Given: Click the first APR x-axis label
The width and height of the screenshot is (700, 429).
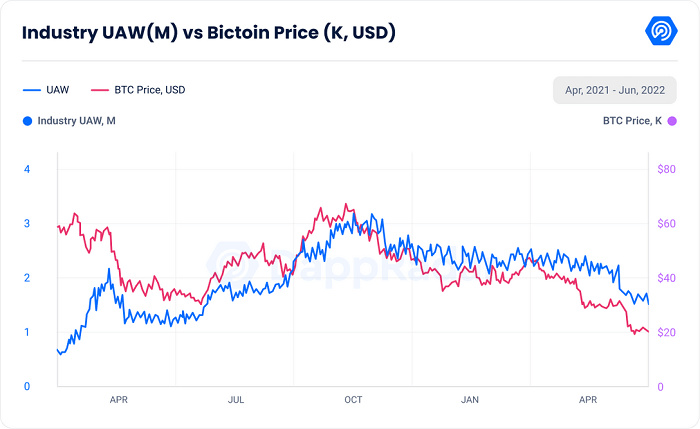Looking at the screenshot, I should coord(119,400).
